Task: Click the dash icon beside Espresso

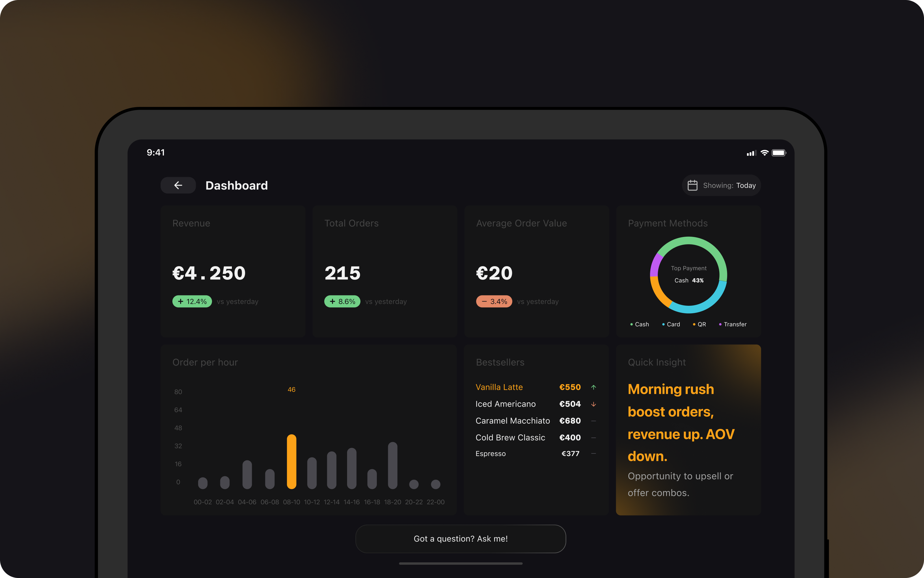Action: tap(593, 453)
